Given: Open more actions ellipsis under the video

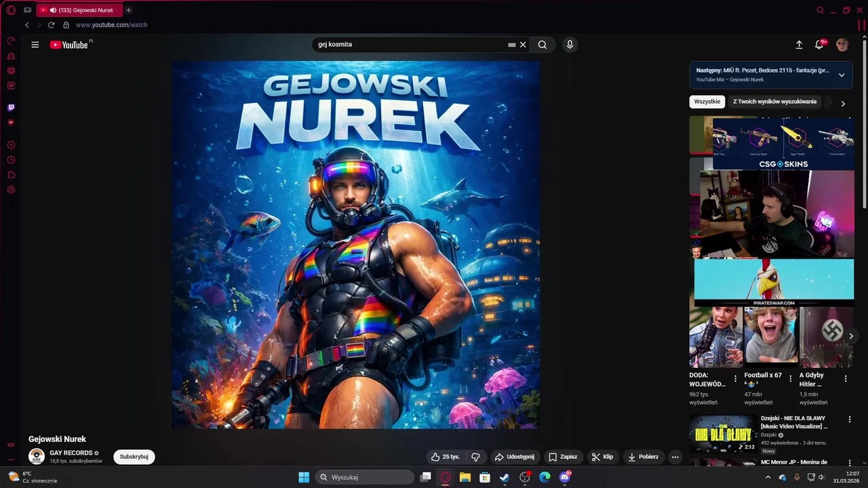Looking at the screenshot, I should 675,457.
